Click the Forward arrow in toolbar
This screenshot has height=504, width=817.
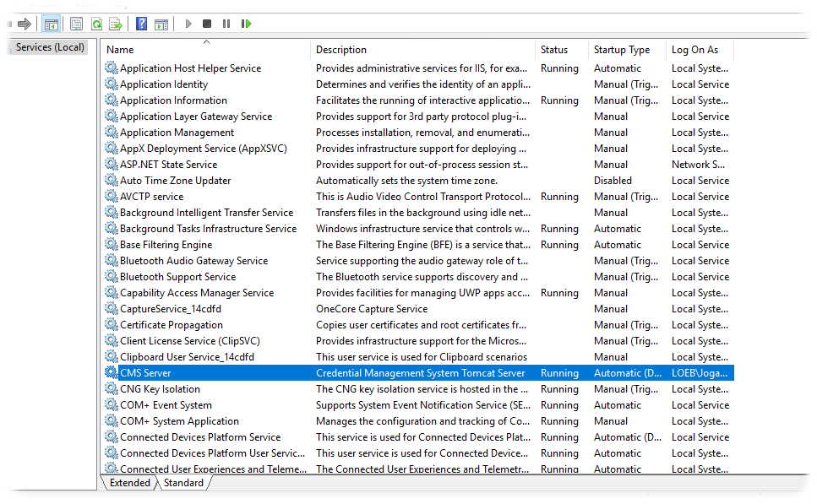(x=24, y=24)
